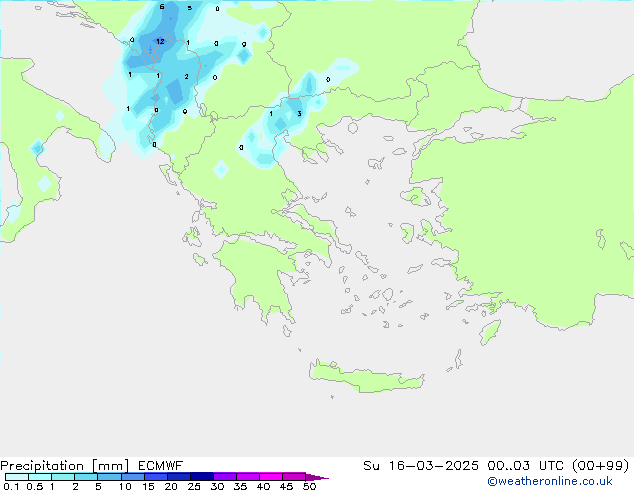Click the '3' precipitation value on the map

coord(299,114)
